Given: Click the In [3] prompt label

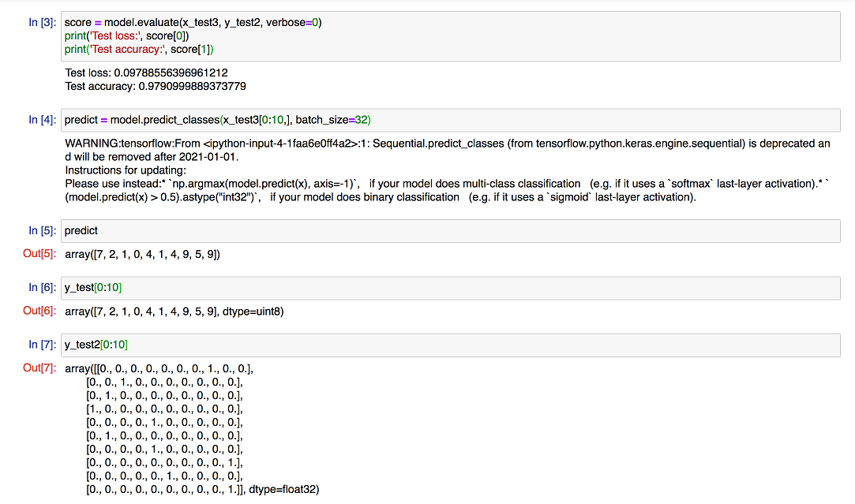Looking at the screenshot, I should click(x=42, y=22).
